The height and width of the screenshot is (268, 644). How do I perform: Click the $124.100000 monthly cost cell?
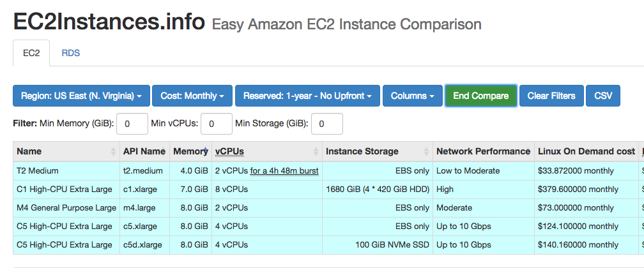click(586, 226)
